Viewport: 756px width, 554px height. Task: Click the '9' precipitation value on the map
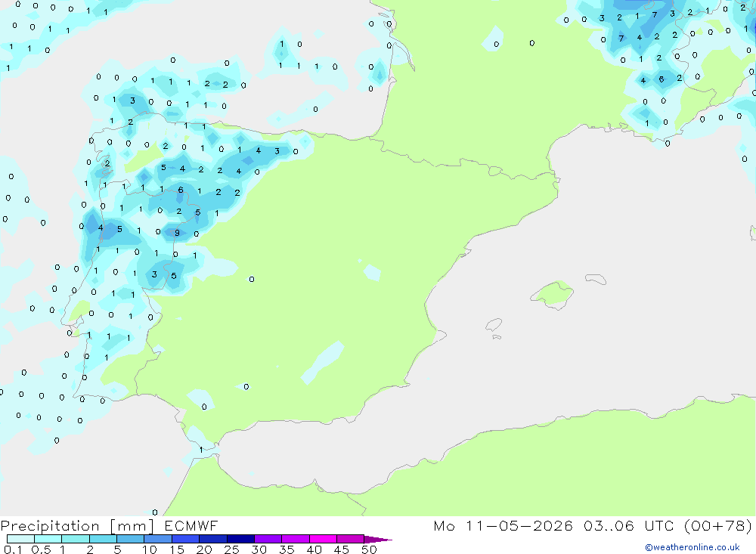tap(177, 233)
